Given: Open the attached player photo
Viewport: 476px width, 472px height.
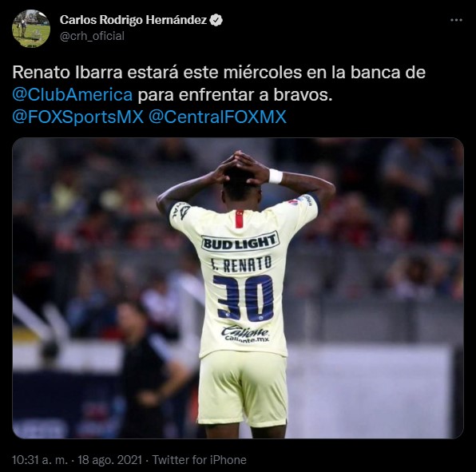Looking at the screenshot, I should [238, 288].
